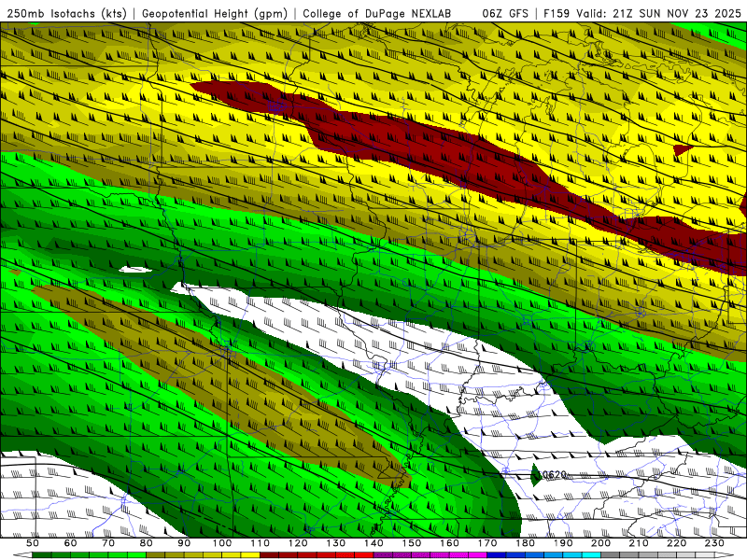Click the 200 value on the color scale

pos(600,543)
